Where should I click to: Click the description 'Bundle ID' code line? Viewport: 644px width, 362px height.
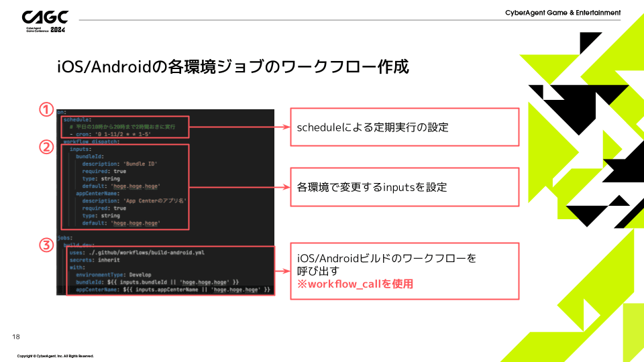[121, 164]
